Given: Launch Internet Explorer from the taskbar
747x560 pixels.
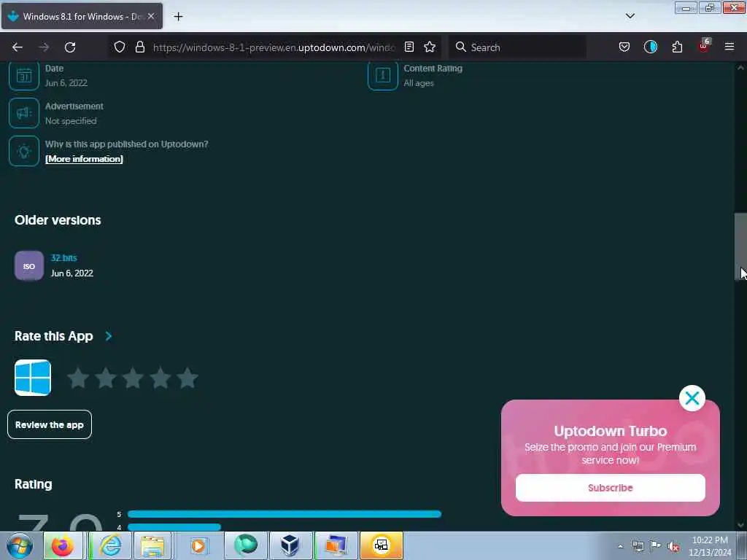Looking at the screenshot, I should 111,545.
